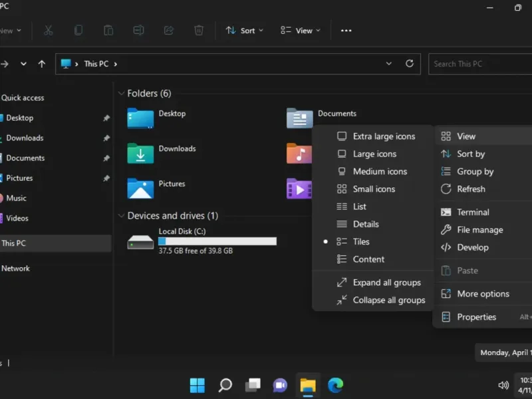The image size is (532, 399).
Task: Expand address bar history dropdown
Action: (x=389, y=63)
